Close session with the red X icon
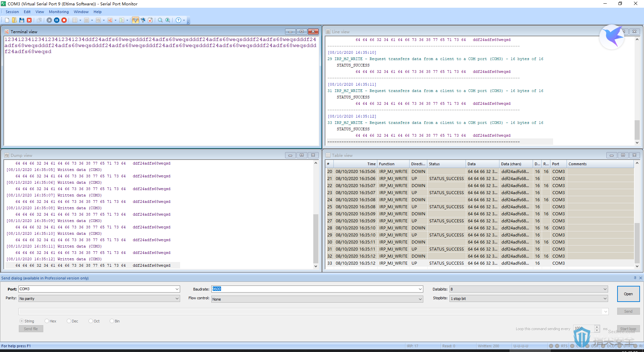This screenshot has height=352, width=644. (x=29, y=20)
